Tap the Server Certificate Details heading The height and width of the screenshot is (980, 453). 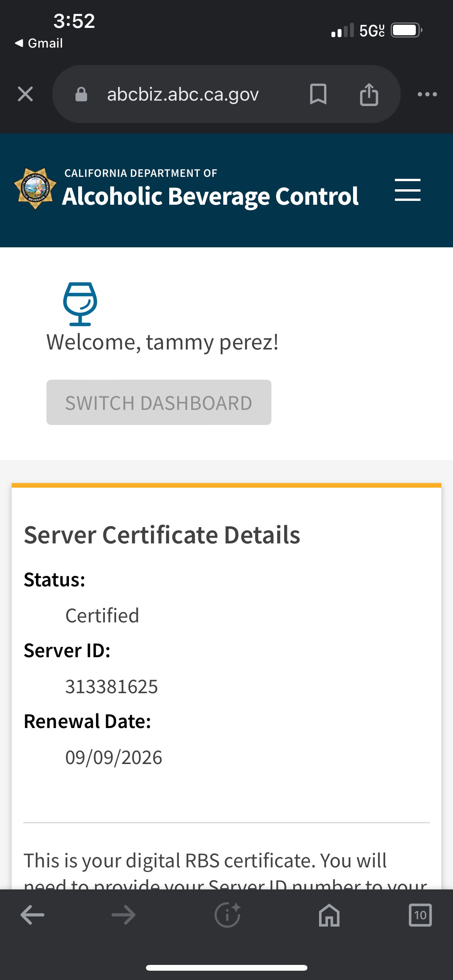tap(162, 535)
